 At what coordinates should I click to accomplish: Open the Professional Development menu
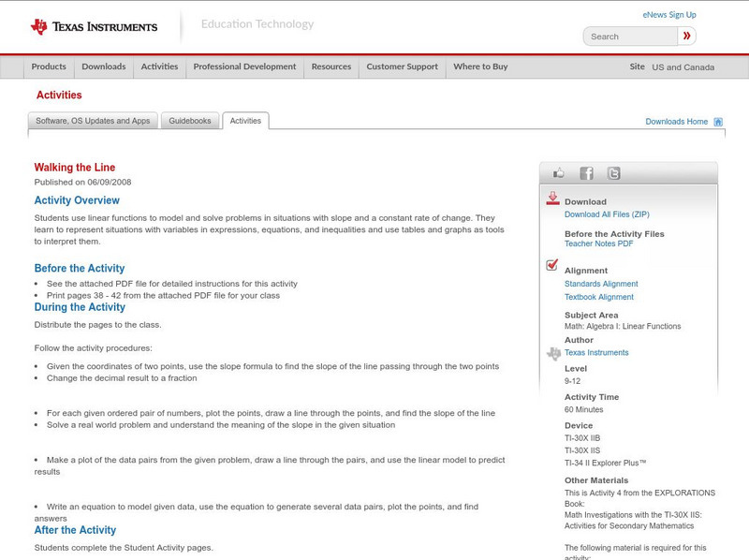(x=244, y=66)
